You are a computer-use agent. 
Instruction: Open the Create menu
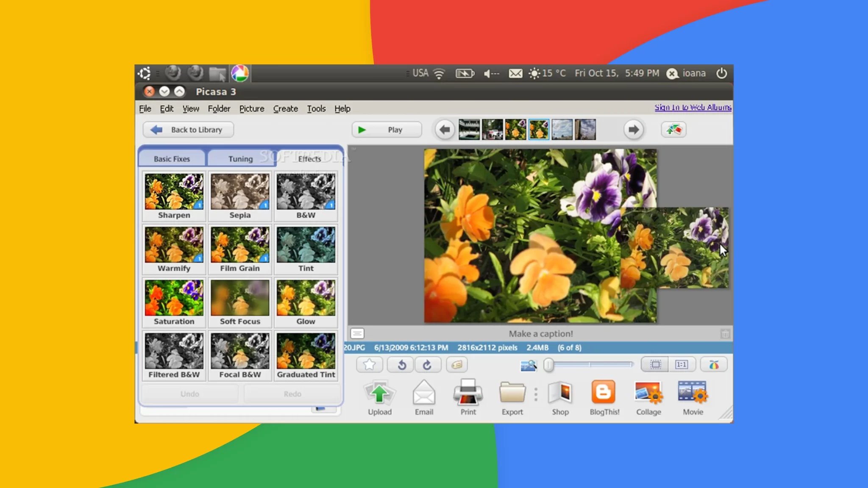click(x=286, y=108)
